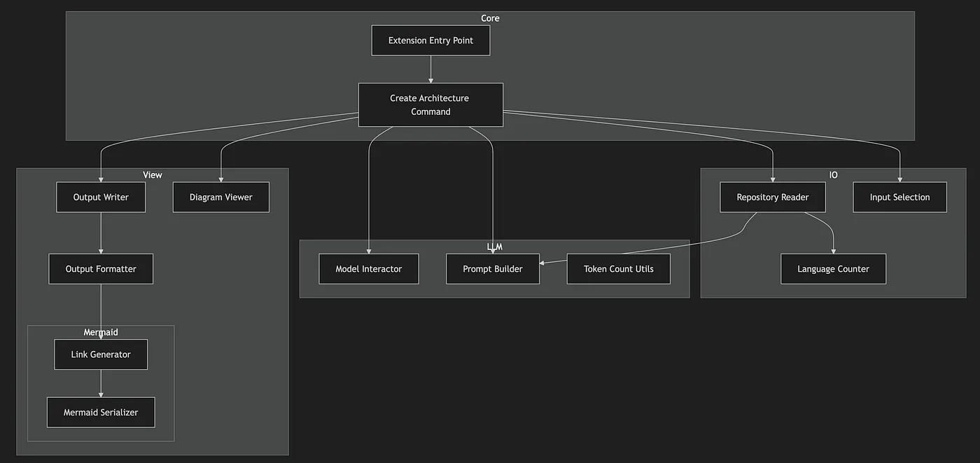This screenshot has width=980, height=463.
Task: Click the View subgraph label
Action: tap(153, 174)
